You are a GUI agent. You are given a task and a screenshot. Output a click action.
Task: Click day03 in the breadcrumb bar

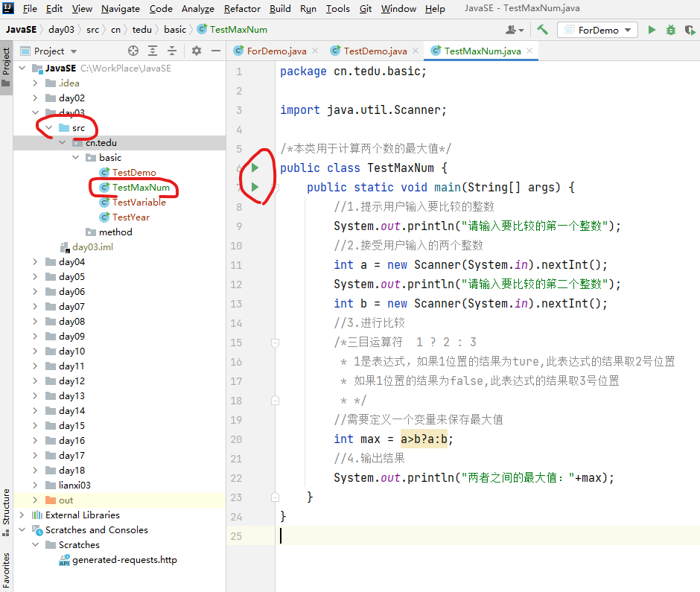tap(61, 30)
